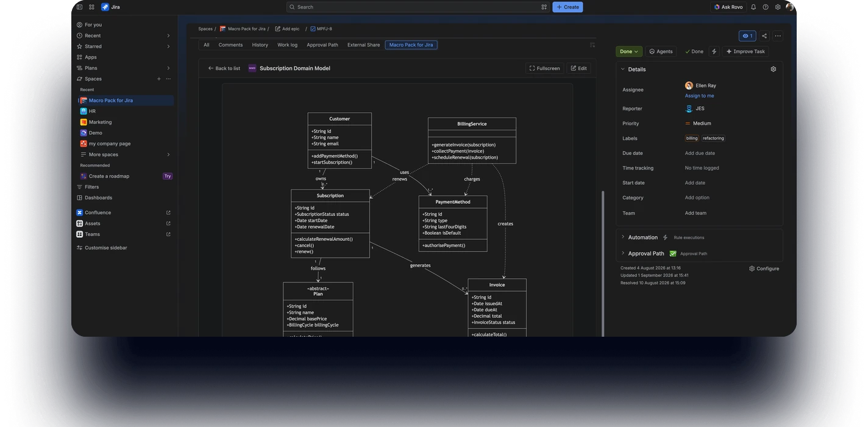Click the Jira logo in the header
This screenshot has width=868, height=427.
pos(110,7)
